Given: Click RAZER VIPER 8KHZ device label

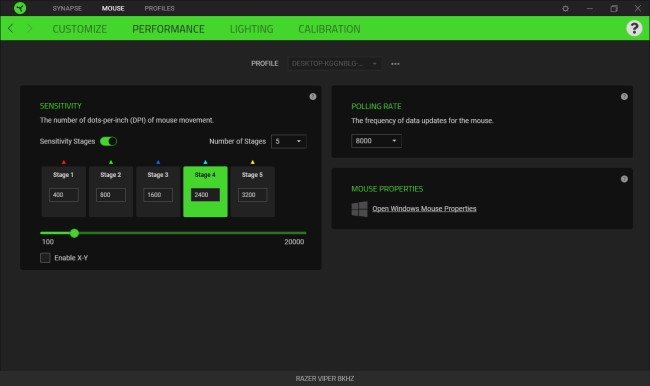Looking at the screenshot, I should [325, 379].
